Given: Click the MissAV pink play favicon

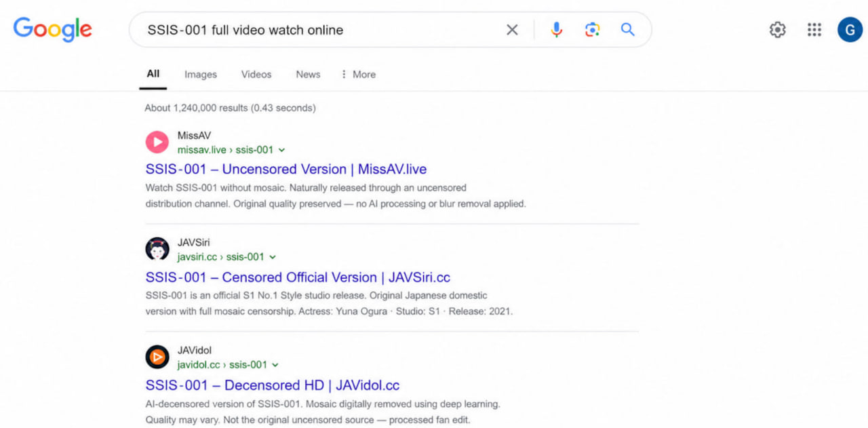Looking at the screenshot, I should (x=157, y=142).
